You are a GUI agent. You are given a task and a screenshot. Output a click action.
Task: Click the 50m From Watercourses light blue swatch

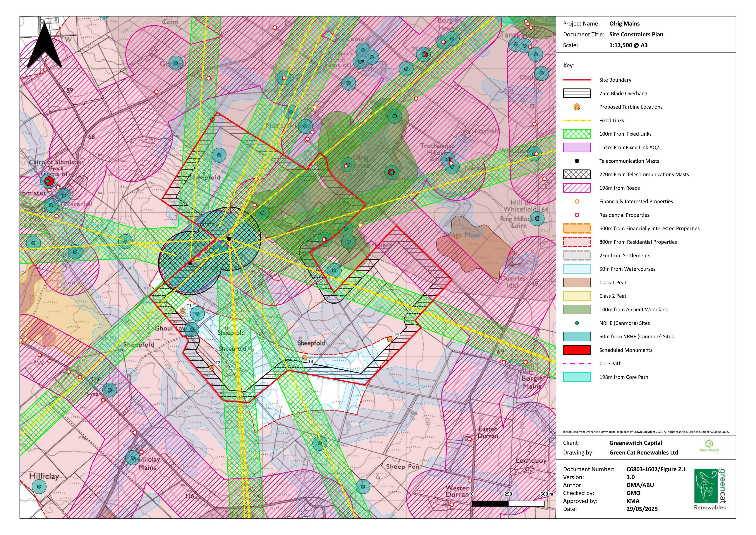point(577,269)
